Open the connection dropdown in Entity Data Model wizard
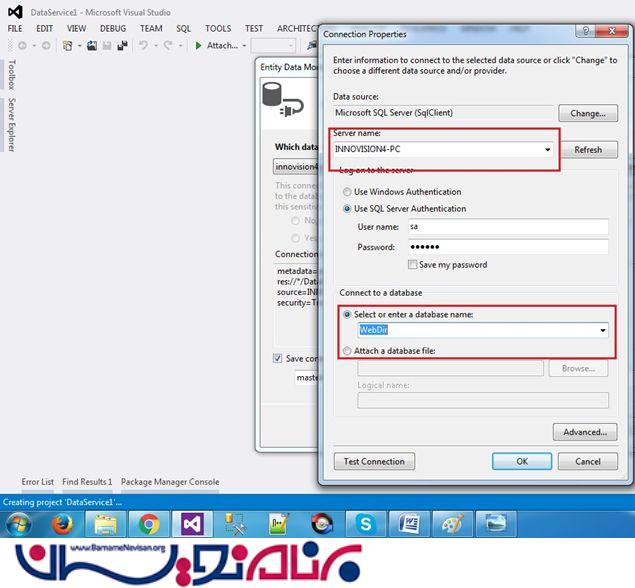The height and width of the screenshot is (588, 635). [296, 167]
